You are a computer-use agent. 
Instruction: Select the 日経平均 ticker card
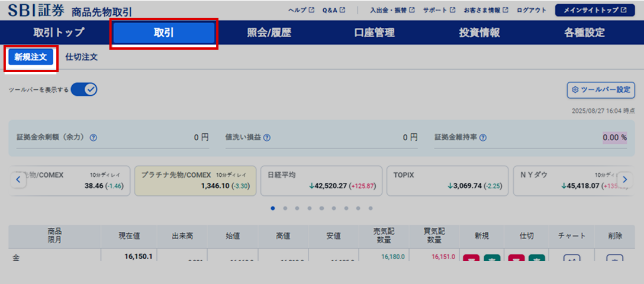[321, 181]
